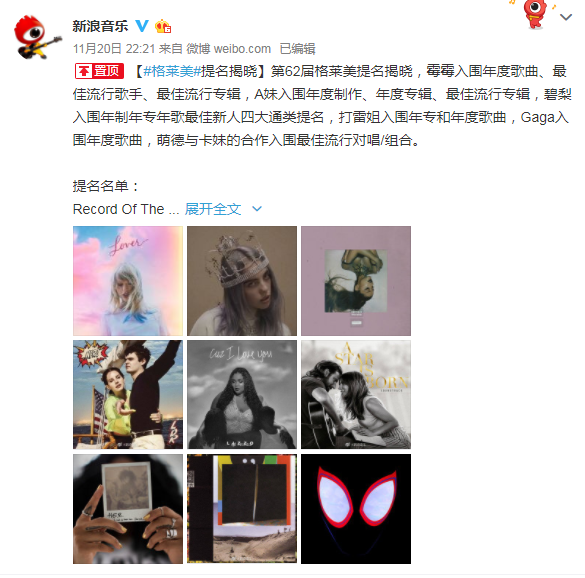Image resolution: width=585 pixels, height=578 pixels.
Task: Click the chevron arrow beside 展开全文
Action: pyautogui.click(x=257, y=209)
